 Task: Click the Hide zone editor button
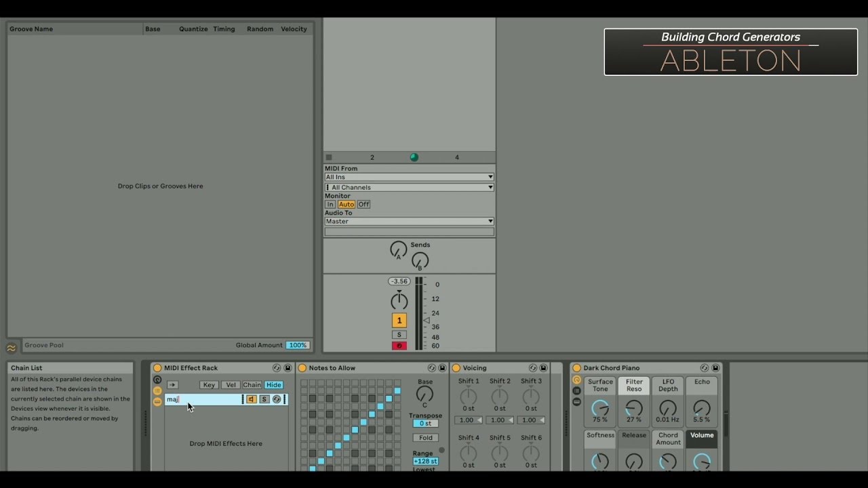(x=274, y=385)
